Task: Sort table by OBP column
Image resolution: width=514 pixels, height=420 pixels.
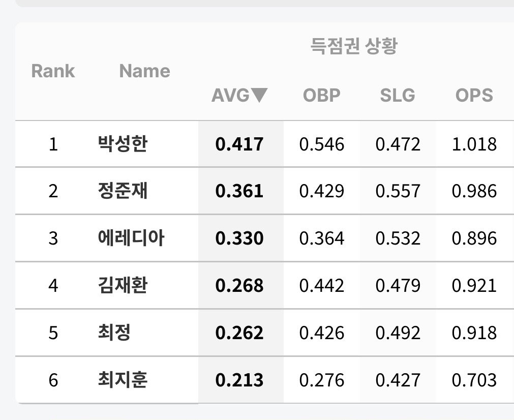Action: pos(322,96)
